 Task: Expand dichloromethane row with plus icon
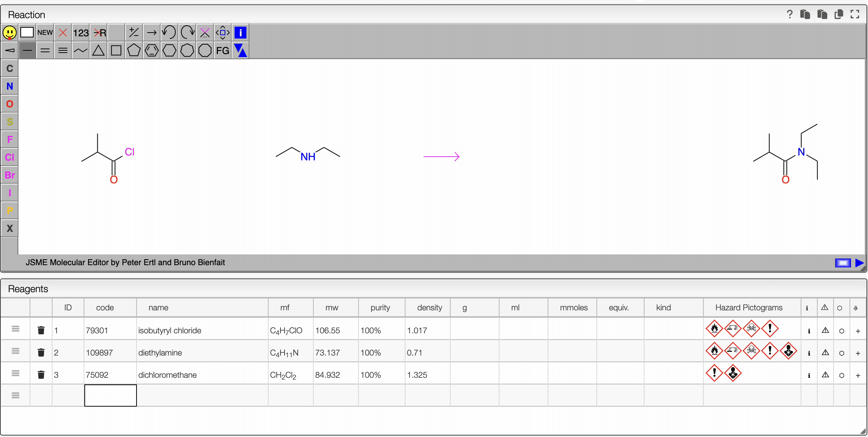click(858, 375)
